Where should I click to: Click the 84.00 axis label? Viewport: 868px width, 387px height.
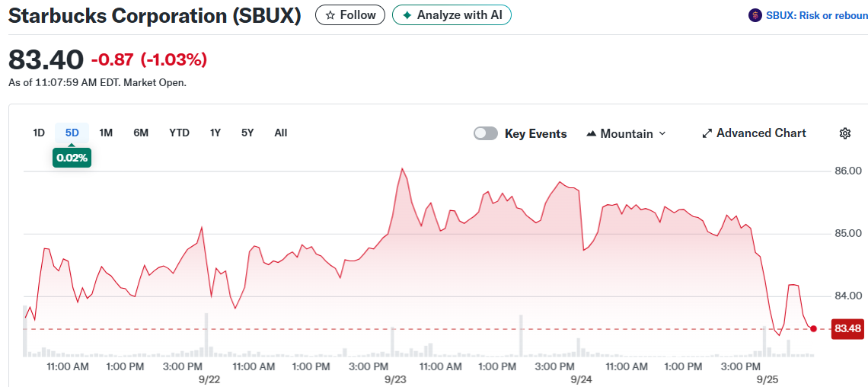[x=848, y=296]
